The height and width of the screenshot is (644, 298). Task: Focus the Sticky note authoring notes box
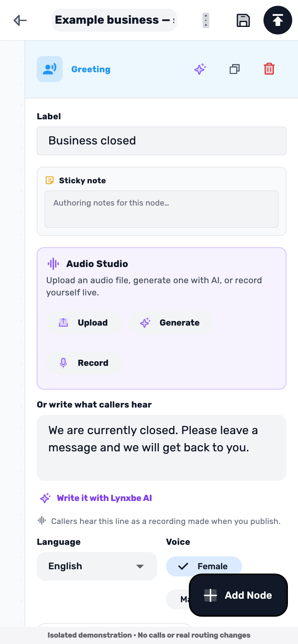162,209
